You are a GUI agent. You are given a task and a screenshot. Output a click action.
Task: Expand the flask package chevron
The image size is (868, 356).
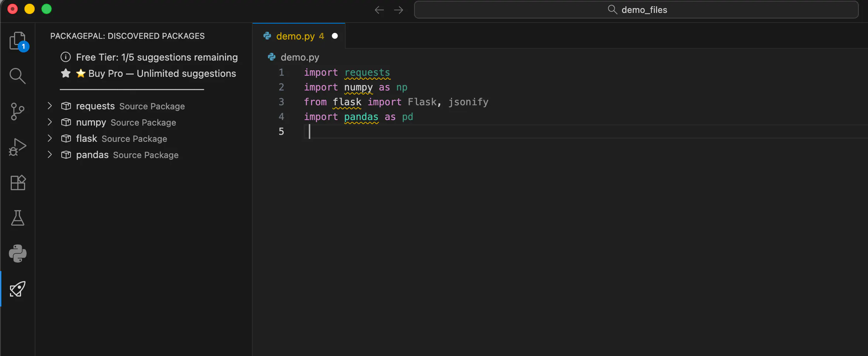[x=50, y=138]
